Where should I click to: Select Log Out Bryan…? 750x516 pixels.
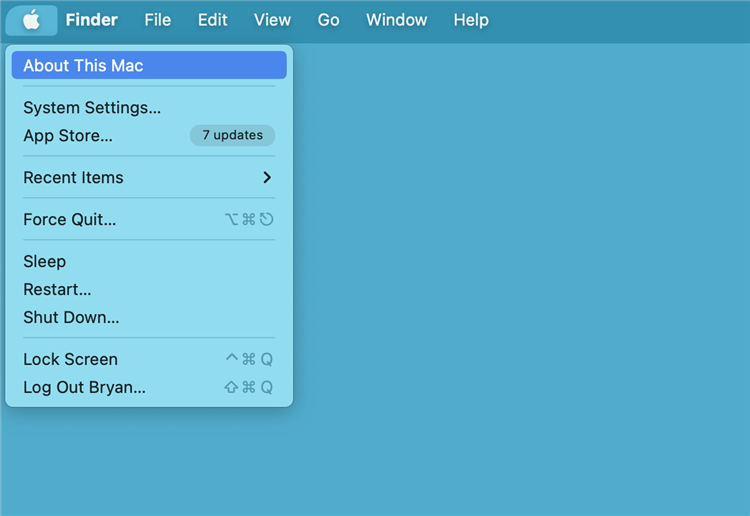click(x=149, y=387)
